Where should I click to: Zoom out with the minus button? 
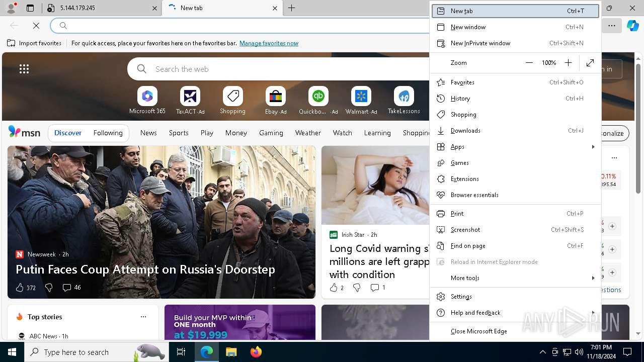coord(529,63)
